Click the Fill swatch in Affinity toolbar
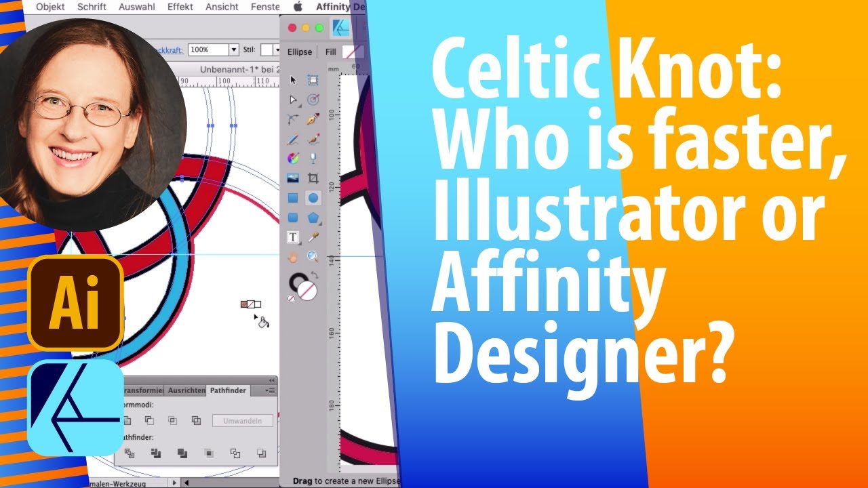Viewport: 868px width, 488px height. pos(353,52)
